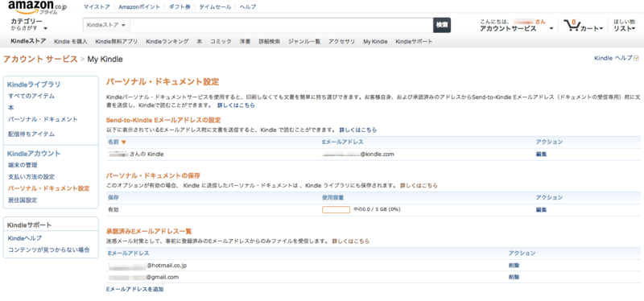Open すべてのアイテム in sidebar
The height and width of the screenshot is (301, 644).
(x=31, y=96)
